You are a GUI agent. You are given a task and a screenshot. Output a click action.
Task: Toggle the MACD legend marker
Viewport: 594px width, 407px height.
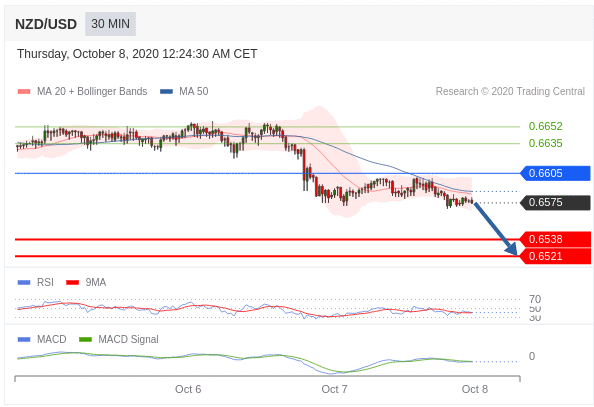click(x=24, y=339)
